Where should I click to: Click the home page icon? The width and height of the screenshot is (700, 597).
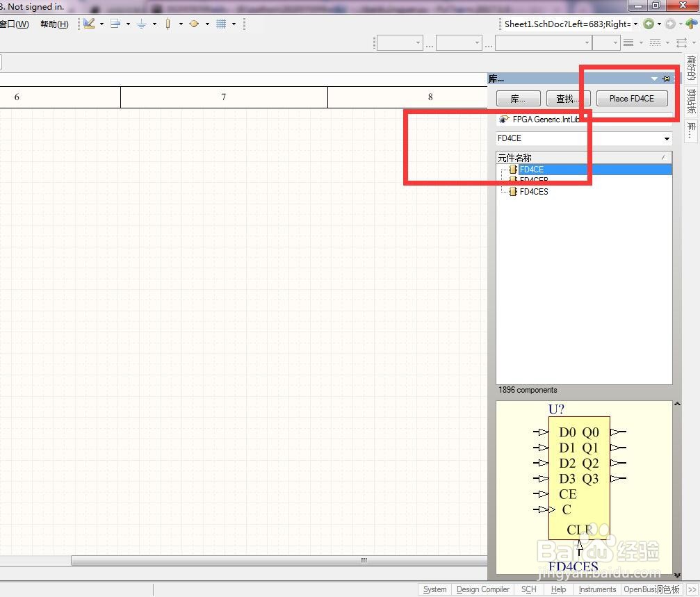tap(692, 24)
